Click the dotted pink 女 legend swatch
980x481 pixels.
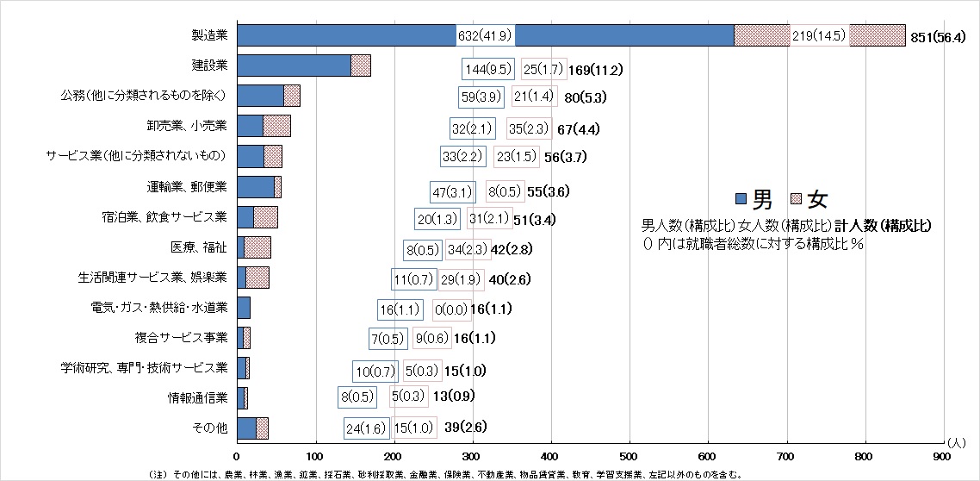click(x=797, y=200)
